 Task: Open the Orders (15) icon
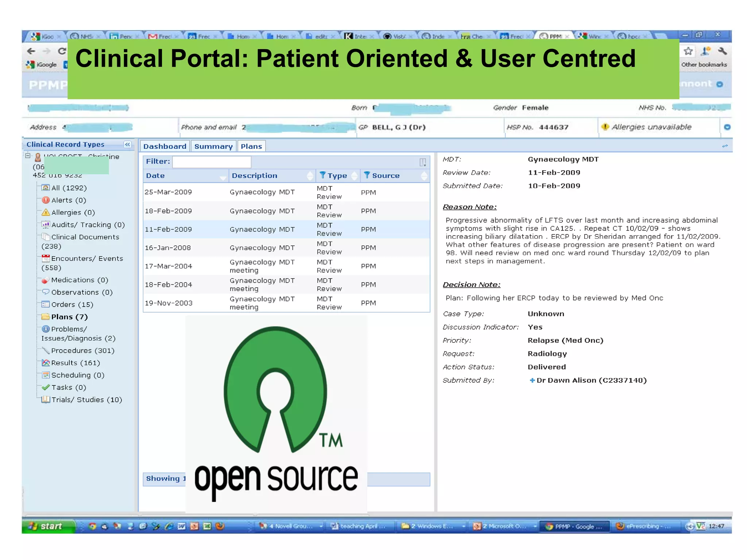click(46, 304)
